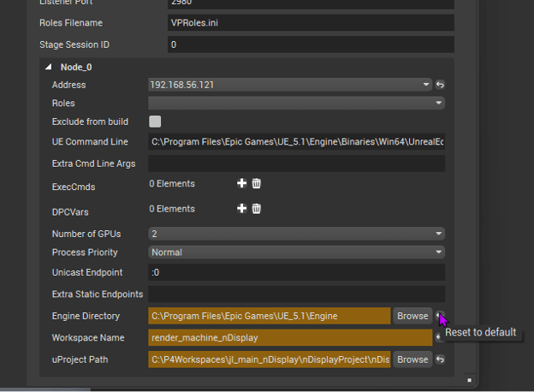Viewport: 534px width, 392px height.
Task: Expand the Number of GPUs dropdown
Action: point(295,234)
